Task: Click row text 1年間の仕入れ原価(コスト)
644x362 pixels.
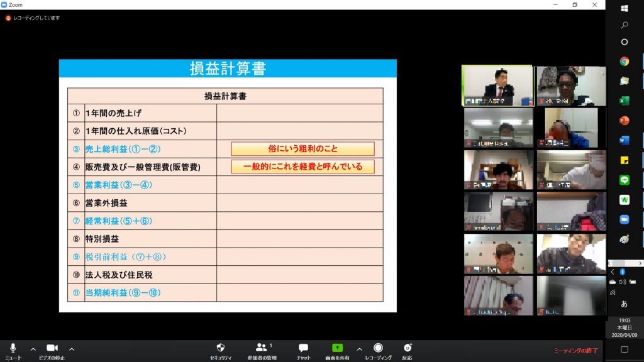Action: point(136,131)
